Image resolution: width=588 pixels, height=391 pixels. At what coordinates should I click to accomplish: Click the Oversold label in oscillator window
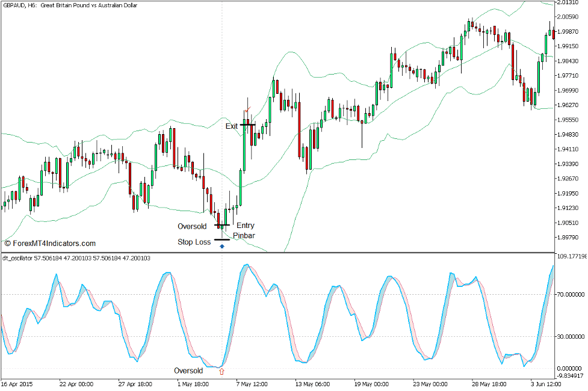click(x=188, y=371)
